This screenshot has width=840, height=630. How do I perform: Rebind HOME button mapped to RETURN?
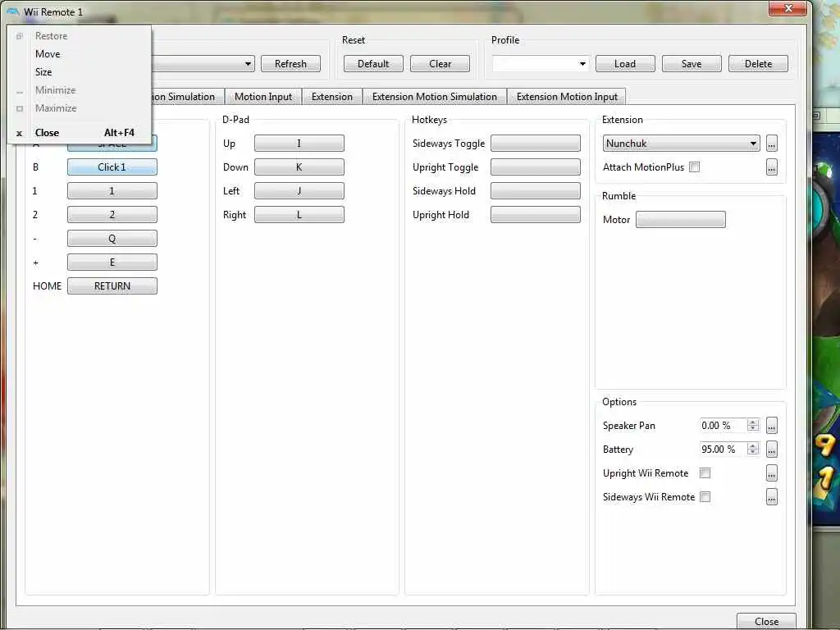point(112,286)
